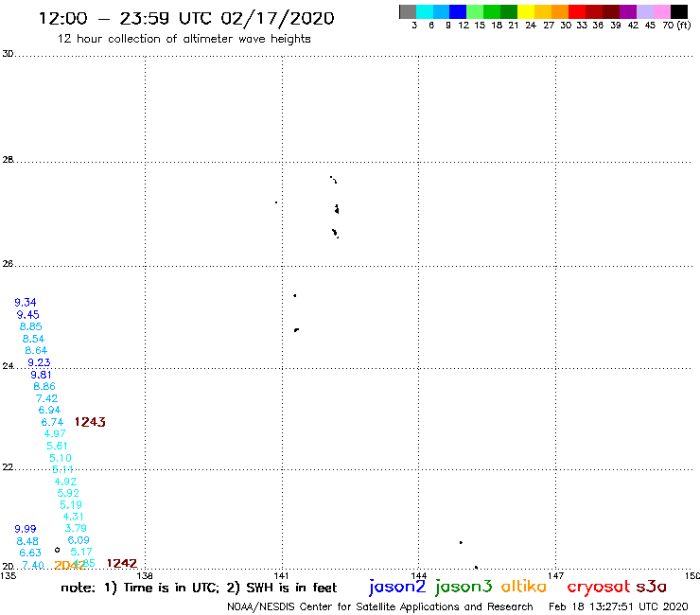Click the cryosat satellite legend label
This screenshot has height=615, width=700.
pos(599,587)
